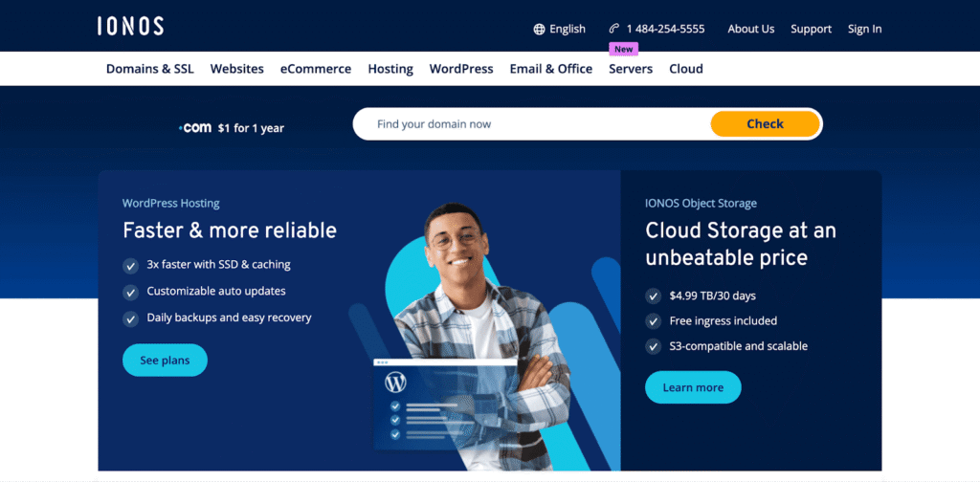This screenshot has width=980, height=482.
Task: Select the Cloud menu item
Action: tap(685, 69)
